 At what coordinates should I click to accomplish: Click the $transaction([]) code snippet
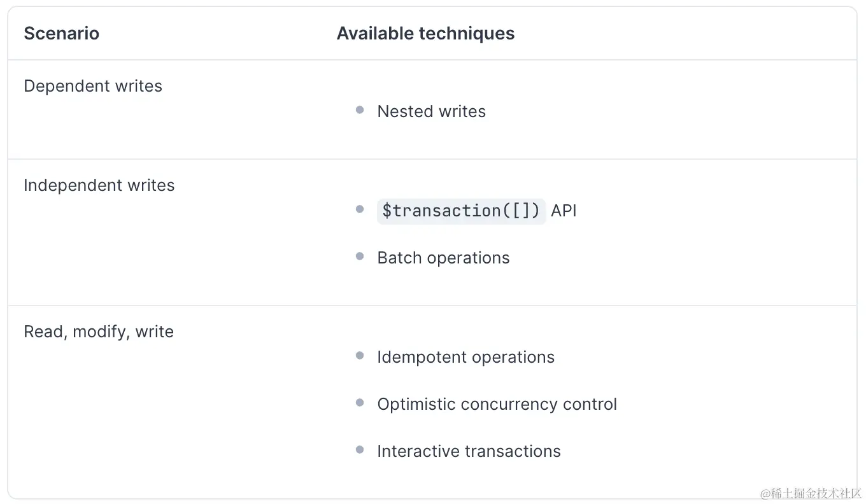[x=461, y=211]
